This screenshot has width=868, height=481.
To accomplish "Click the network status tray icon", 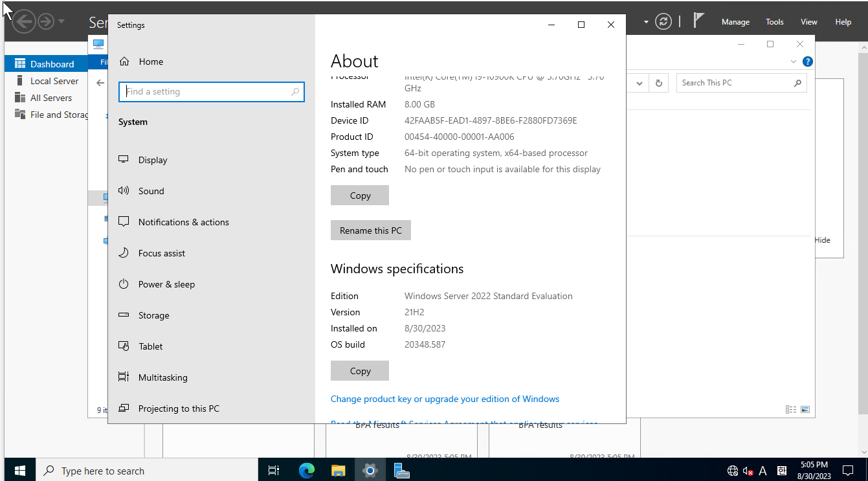I will pos(733,471).
